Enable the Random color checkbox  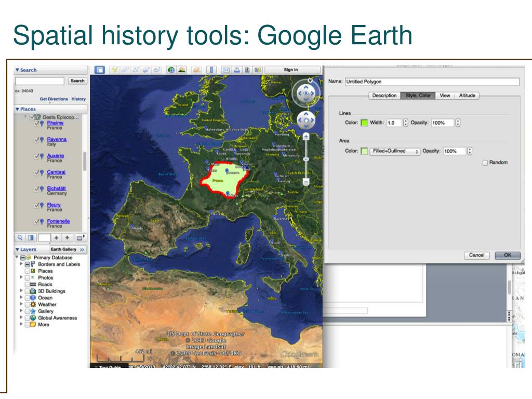[485, 163]
